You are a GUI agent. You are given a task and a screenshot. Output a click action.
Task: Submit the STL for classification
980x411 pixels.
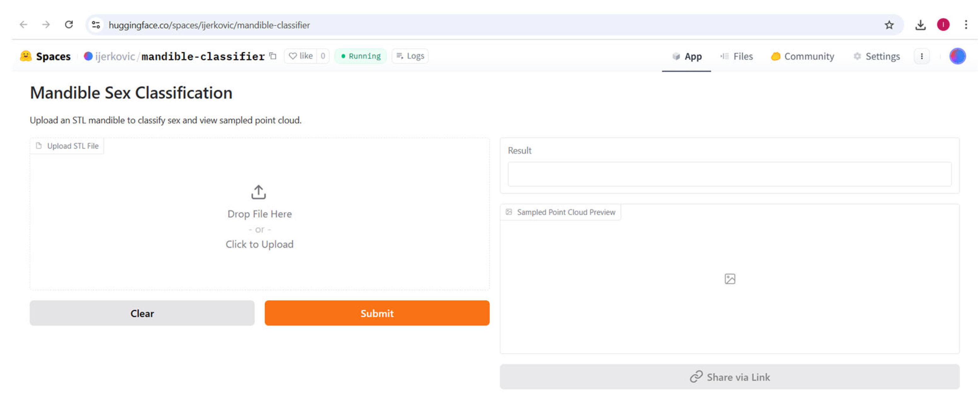(x=377, y=313)
